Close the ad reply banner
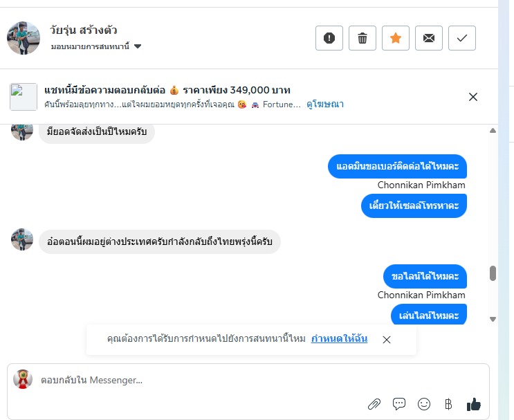 point(473,97)
